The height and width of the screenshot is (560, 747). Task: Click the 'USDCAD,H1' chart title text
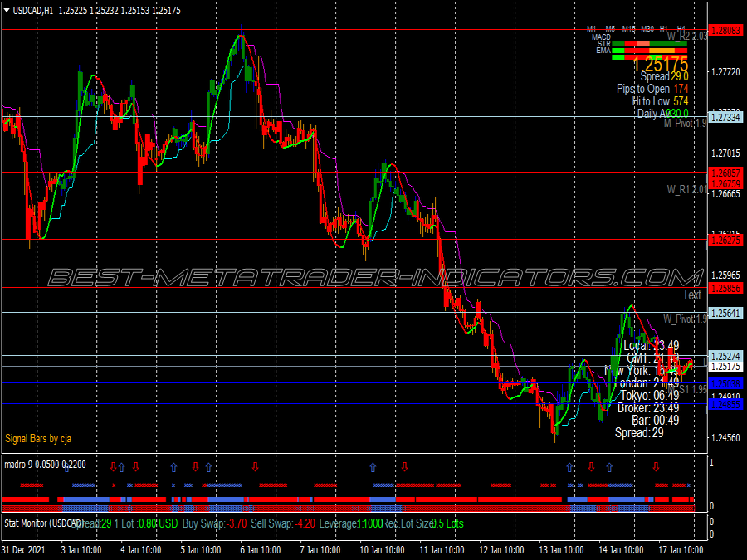pos(33,11)
